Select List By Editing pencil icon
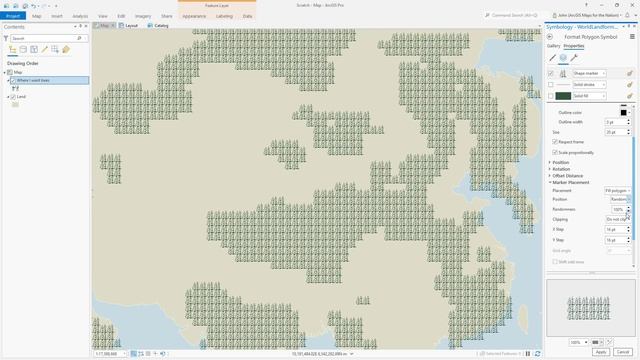640x360 pixels. [44, 49]
